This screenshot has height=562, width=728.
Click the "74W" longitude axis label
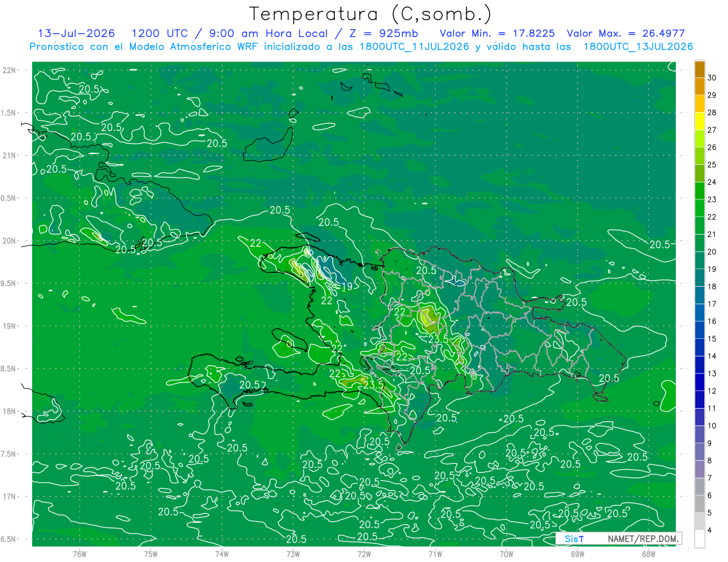pos(222,554)
